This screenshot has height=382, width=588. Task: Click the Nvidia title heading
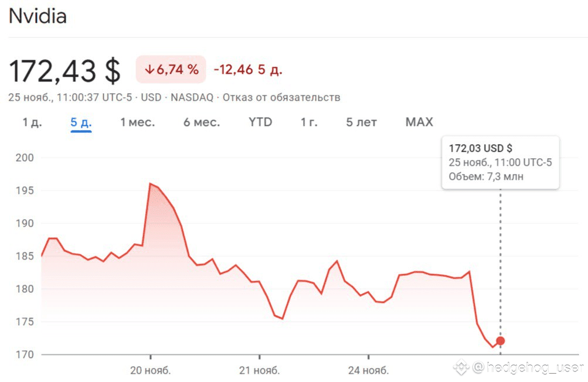point(37,16)
